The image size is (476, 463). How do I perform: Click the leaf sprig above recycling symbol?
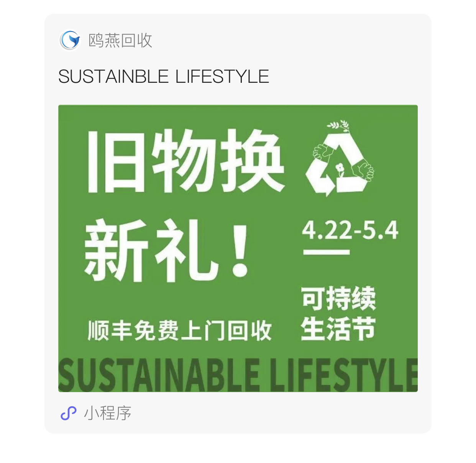[339, 126]
